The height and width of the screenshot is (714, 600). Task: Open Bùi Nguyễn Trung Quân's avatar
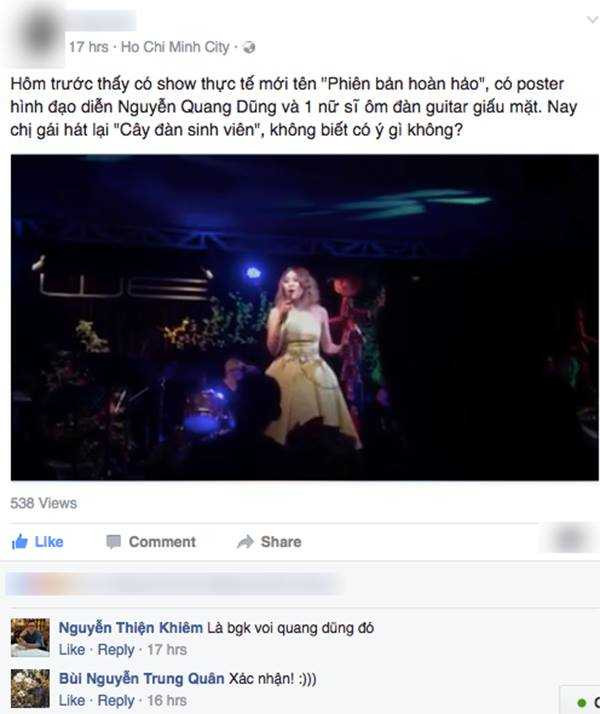click(30, 688)
